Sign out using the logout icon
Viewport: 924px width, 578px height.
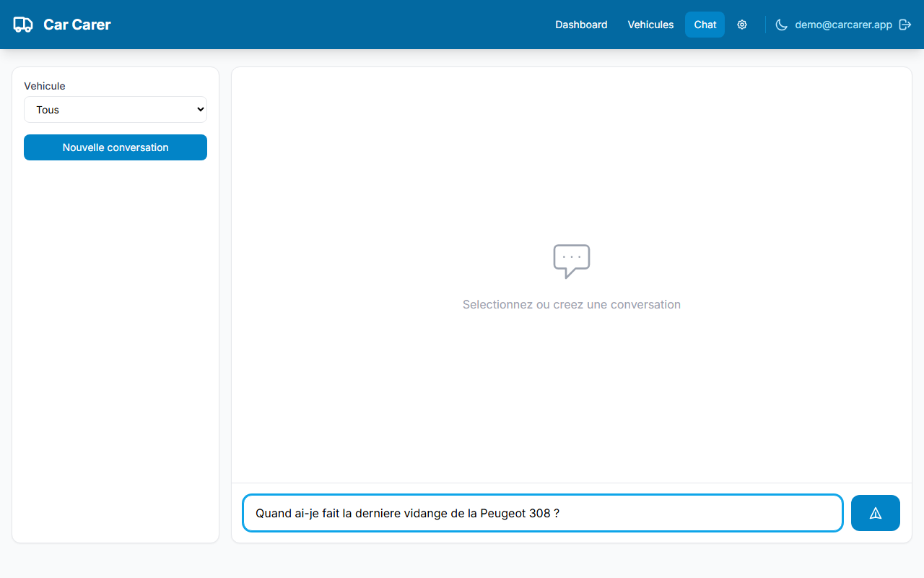pyautogui.click(x=905, y=24)
